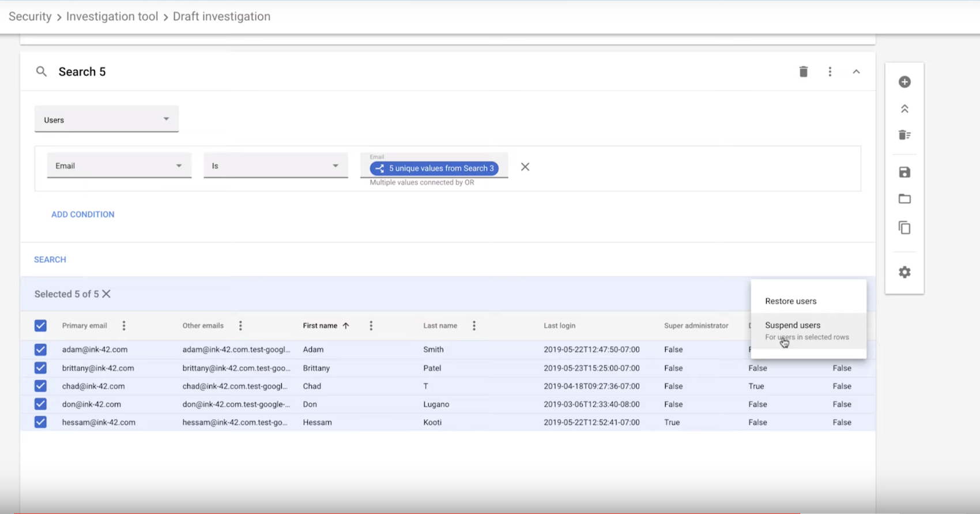The height and width of the screenshot is (514, 980).
Task: Uncheck the chad@ink-42.com row
Action: [x=40, y=386]
